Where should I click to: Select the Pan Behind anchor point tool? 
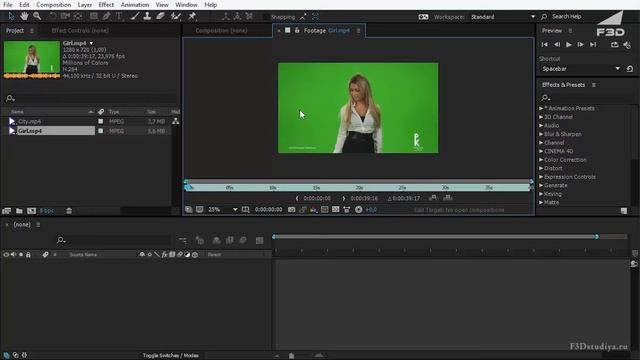pos(78,16)
